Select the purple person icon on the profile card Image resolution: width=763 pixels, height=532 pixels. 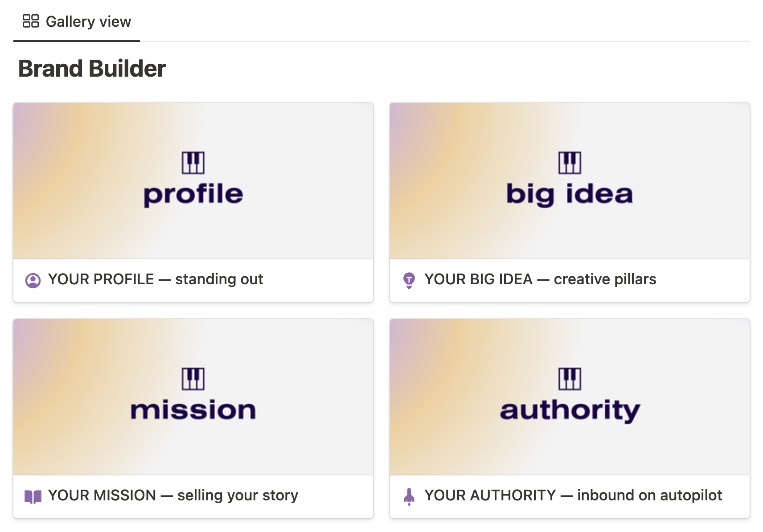33,280
